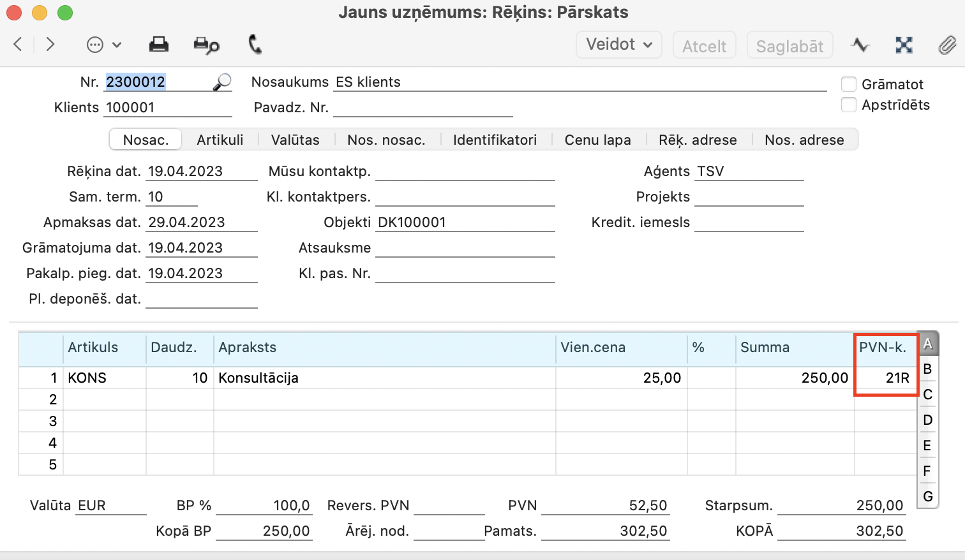Select the Rēķ. adrese tab
The width and height of the screenshot is (965, 560).
(698, 140)
